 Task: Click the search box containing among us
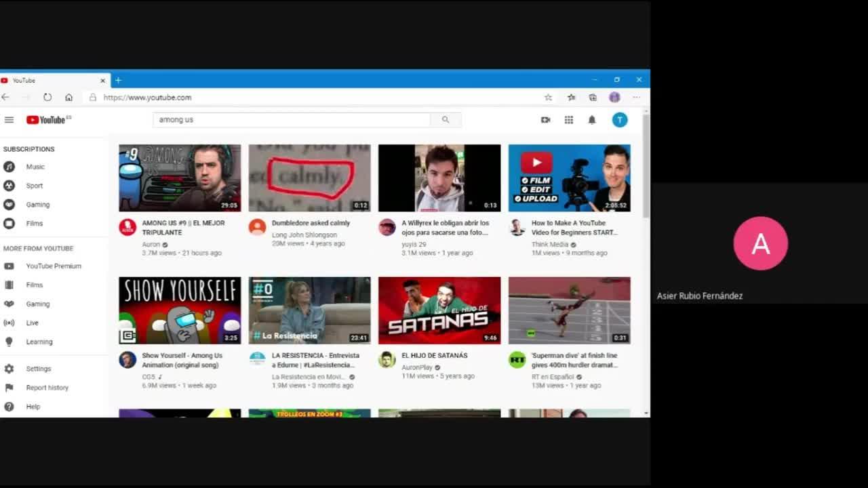[292, 120]
